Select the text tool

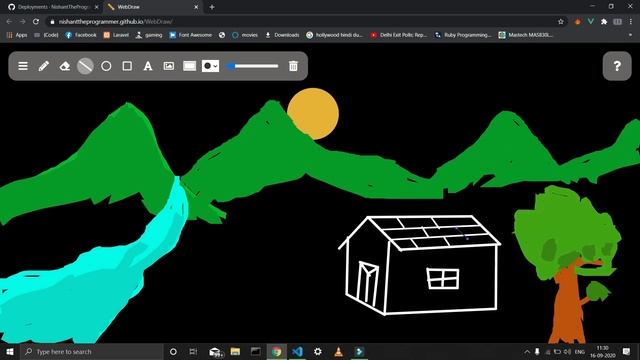[148, 66]
